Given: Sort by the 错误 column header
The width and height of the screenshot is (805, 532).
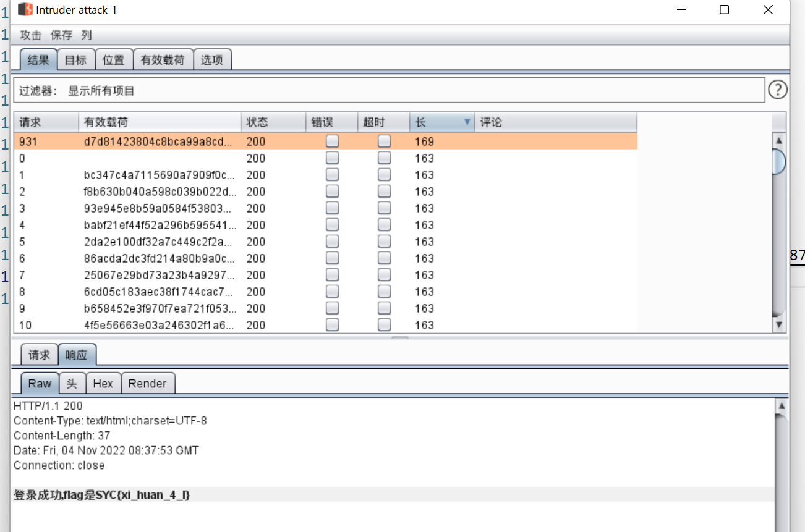Looking at the screenshot, I should 332,122.
